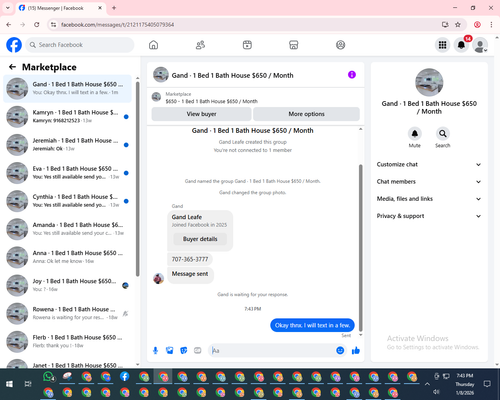
Task: Open the Watch/video icon in top navigation
Action: pyautogui.click(x=247, y=45)
